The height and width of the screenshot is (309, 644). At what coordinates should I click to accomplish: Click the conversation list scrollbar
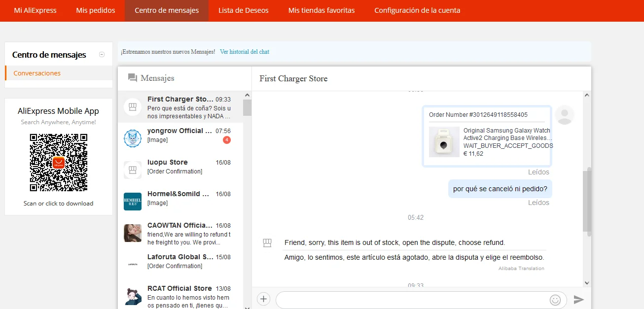(247, 107)
